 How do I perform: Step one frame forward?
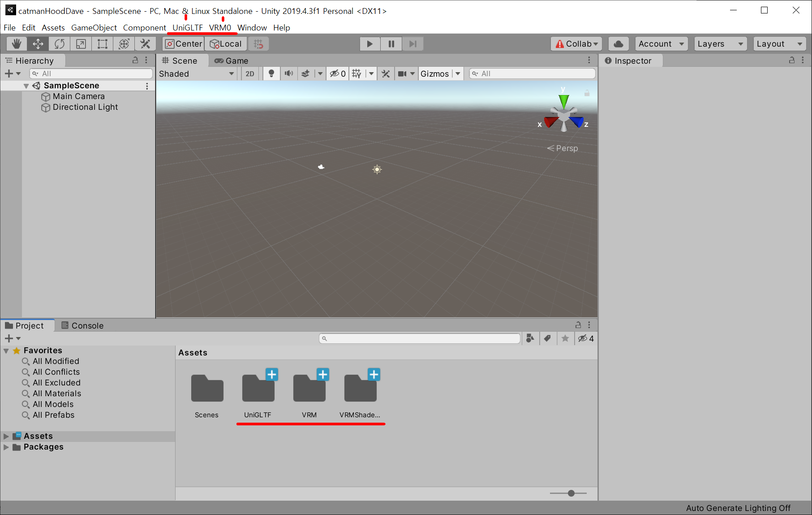(x=413, y=44)
